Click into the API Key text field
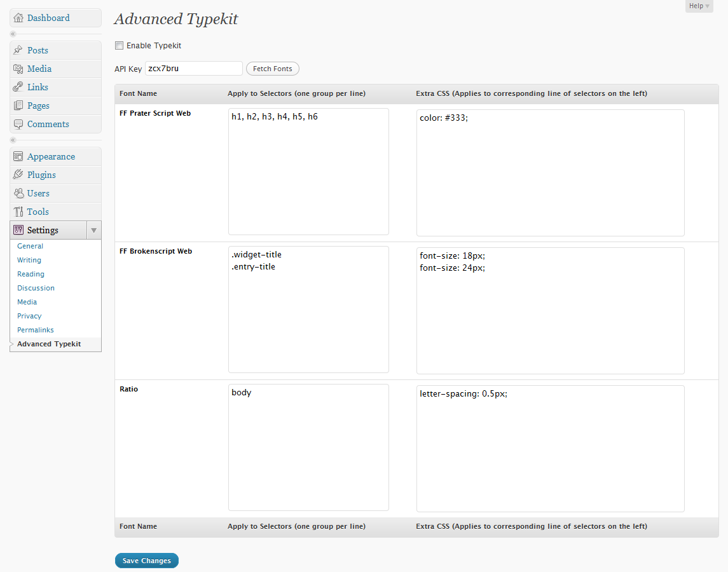The image size is (728, 572). [194, 69]
